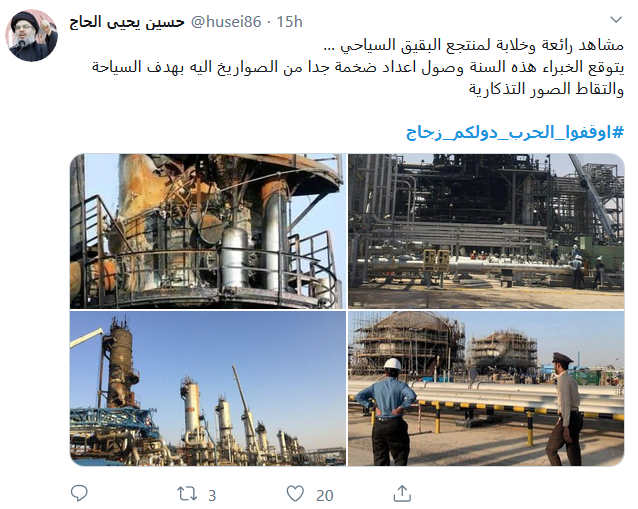View the photo of two men facing scaffolded tanks
Viewport: 638px width, 509px height.
click(x=486, y=388)
